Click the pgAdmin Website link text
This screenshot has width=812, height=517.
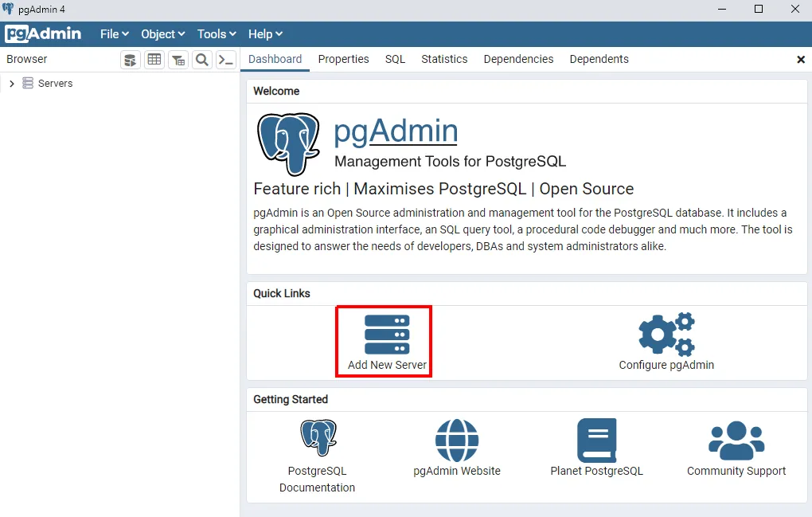(457, 471)
